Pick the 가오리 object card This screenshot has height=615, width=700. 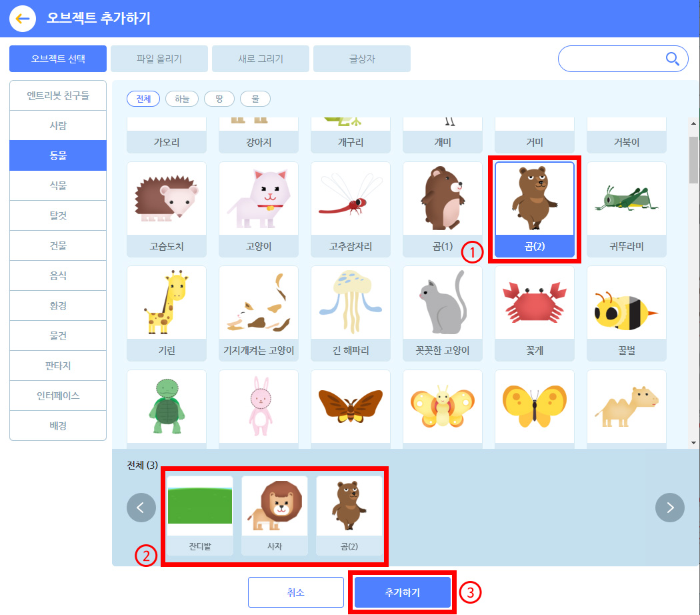[x=167, y=136]
